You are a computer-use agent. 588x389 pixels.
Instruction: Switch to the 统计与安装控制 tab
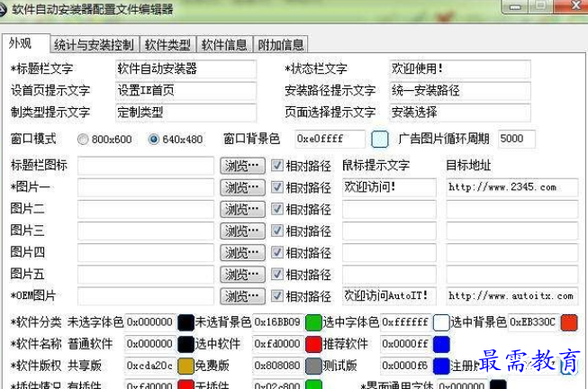[x=94, y=45]
